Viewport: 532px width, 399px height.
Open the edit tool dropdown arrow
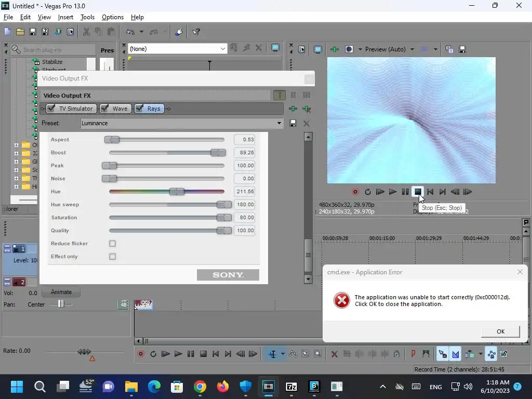(283, 354)
